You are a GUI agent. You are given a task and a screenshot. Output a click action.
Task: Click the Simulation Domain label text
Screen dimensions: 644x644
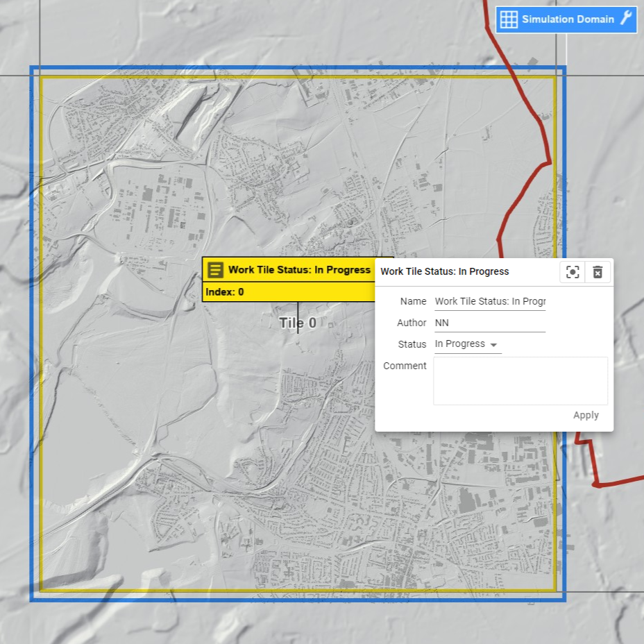point(568,19)
